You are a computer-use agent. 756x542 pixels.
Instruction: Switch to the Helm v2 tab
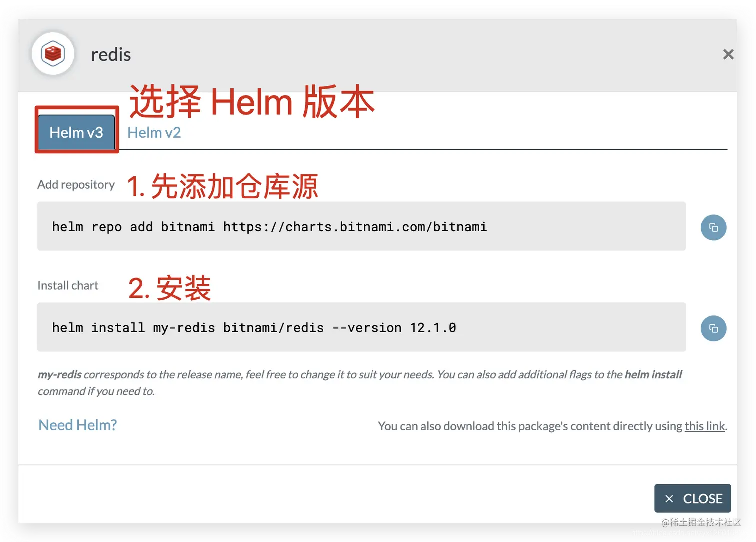154,132
